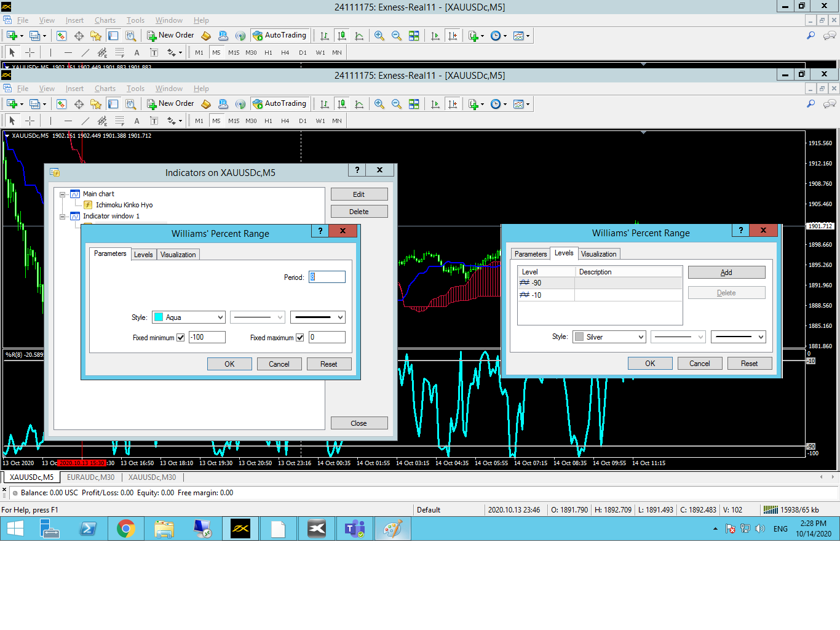Select D1 timeframe in the lower toolbar
Screen dimensions: 840x630
pyautogui.click(x=303, y=121)
